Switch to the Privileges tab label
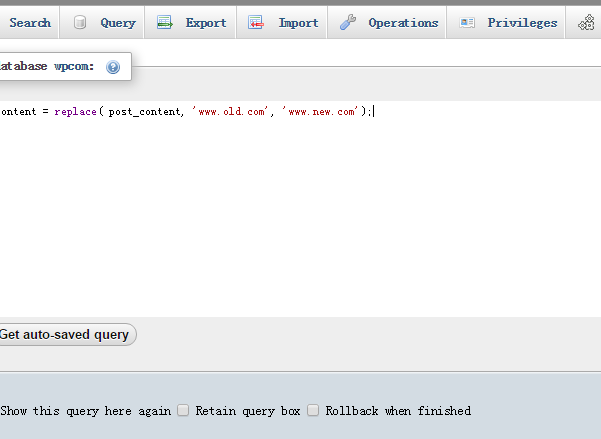The height and width of the screenshot is (439, 601). (522, 23)
